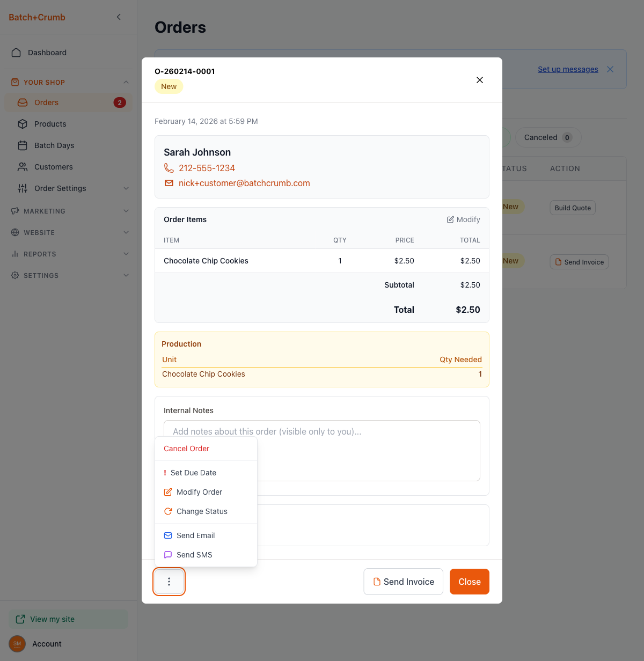Select Cancel Order from the menu
This screenshot has width=644, height=661.
tap(187, 449)
